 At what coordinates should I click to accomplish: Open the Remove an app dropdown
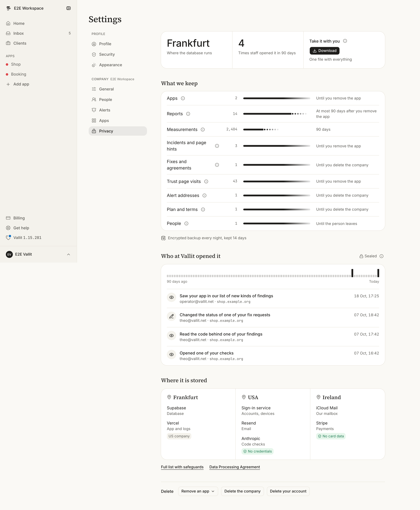(198, 491)
